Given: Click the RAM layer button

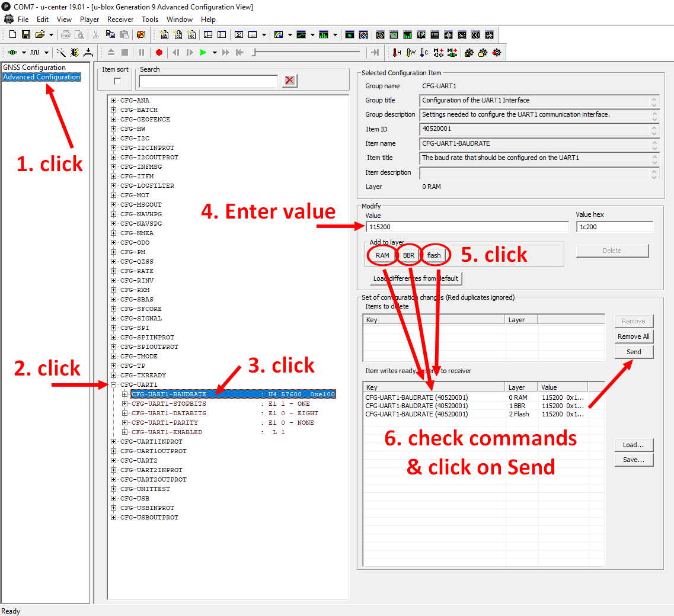Looking at the screenshot, I should coord(382,255).
